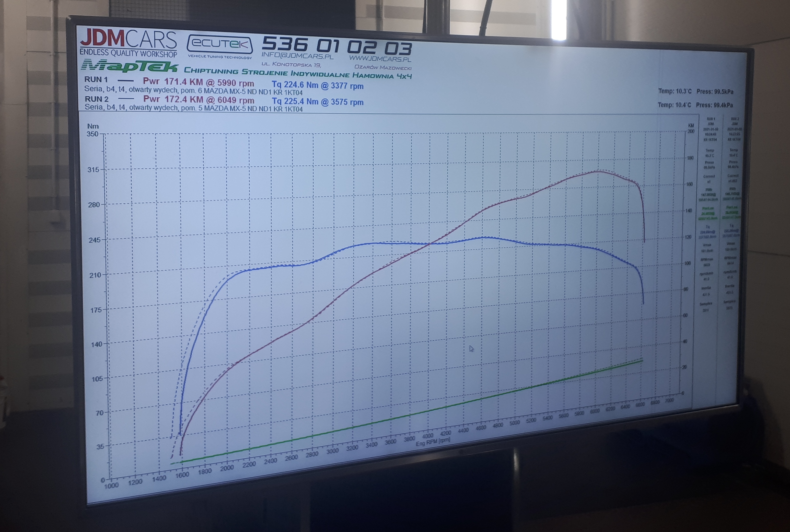Click the 140 value on the Nm axis
This screenshot has height=532, width=790.
pyautogui.click(x=96, y=344)
